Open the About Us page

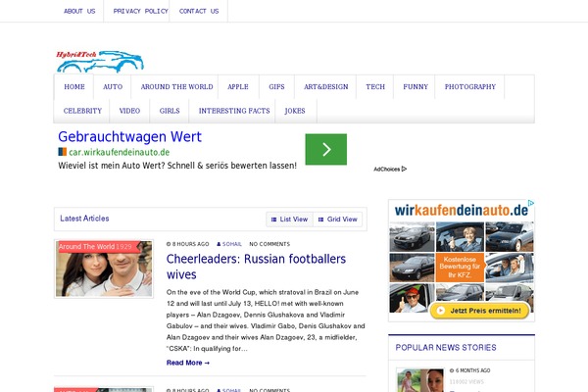pyautogui.click(x=79, y=11)
